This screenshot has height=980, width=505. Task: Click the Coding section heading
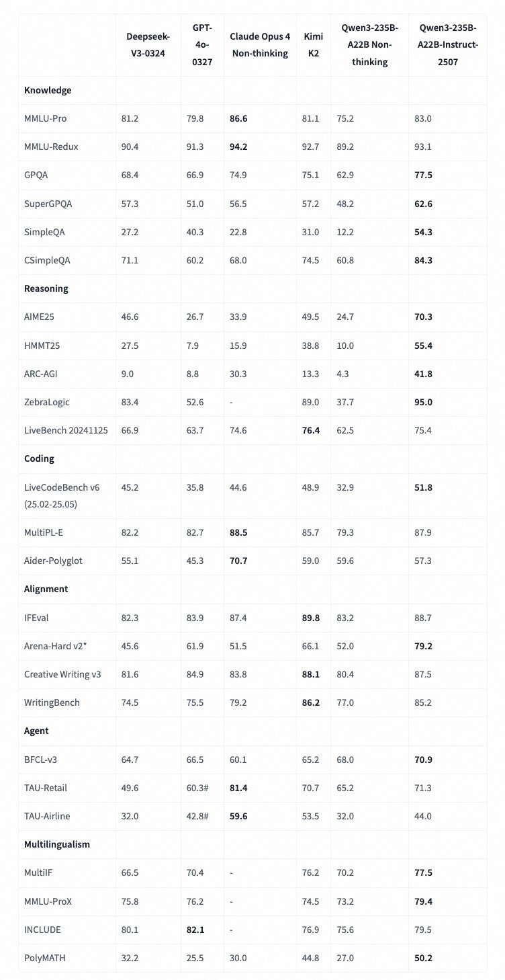coord(39,458)
